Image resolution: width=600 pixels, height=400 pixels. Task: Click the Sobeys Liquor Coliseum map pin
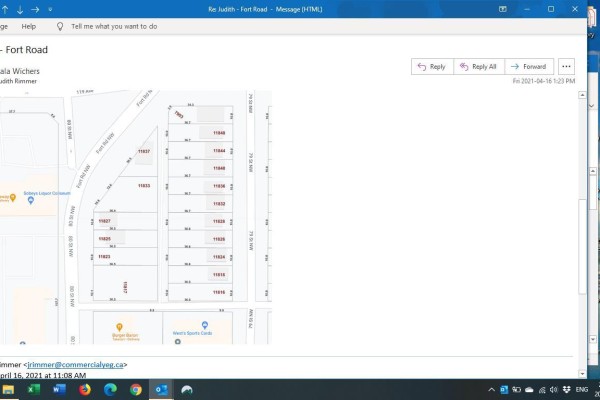[x=31, y=200]
